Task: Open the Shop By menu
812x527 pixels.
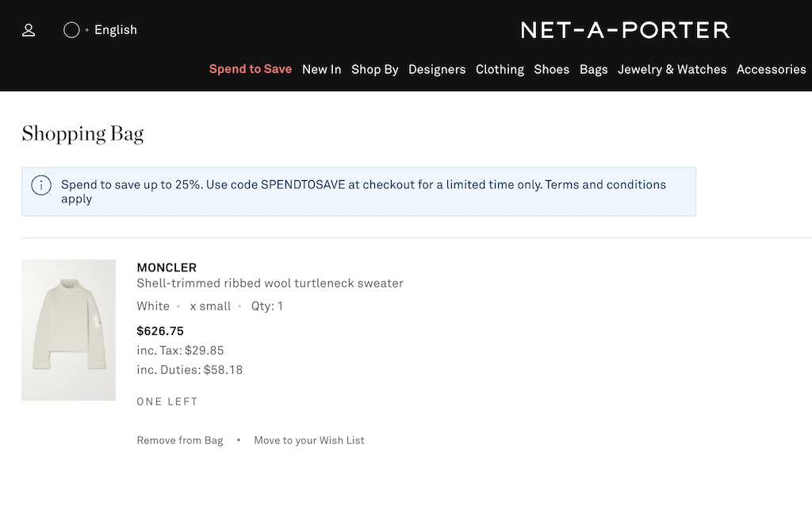Action: [375, 69]
